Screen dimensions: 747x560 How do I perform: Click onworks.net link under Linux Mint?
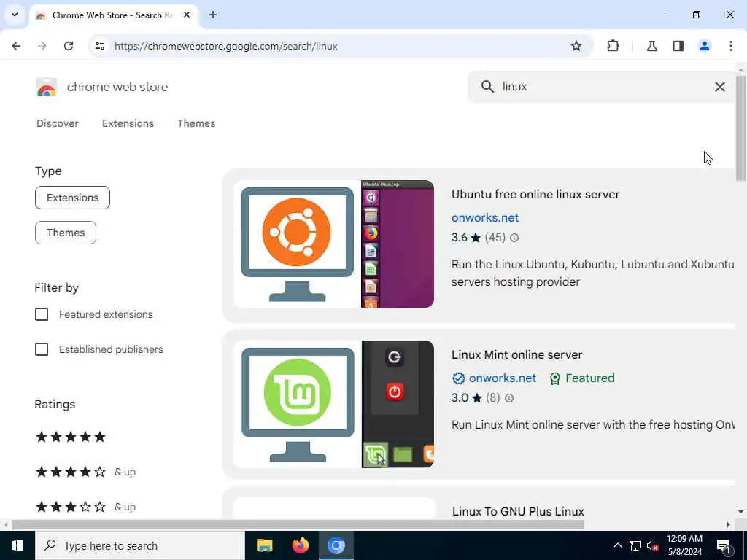point(503,378)
